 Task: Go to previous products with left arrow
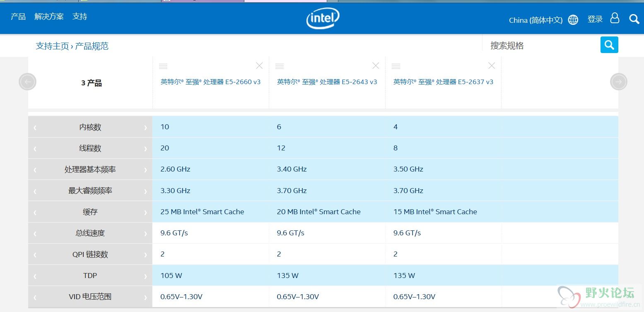[x=28, y=82]
